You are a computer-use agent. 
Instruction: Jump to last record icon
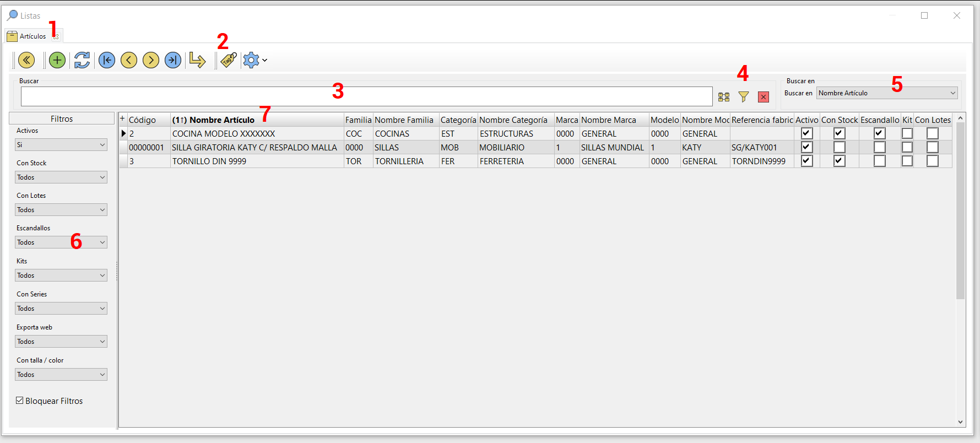coord(173,60)
